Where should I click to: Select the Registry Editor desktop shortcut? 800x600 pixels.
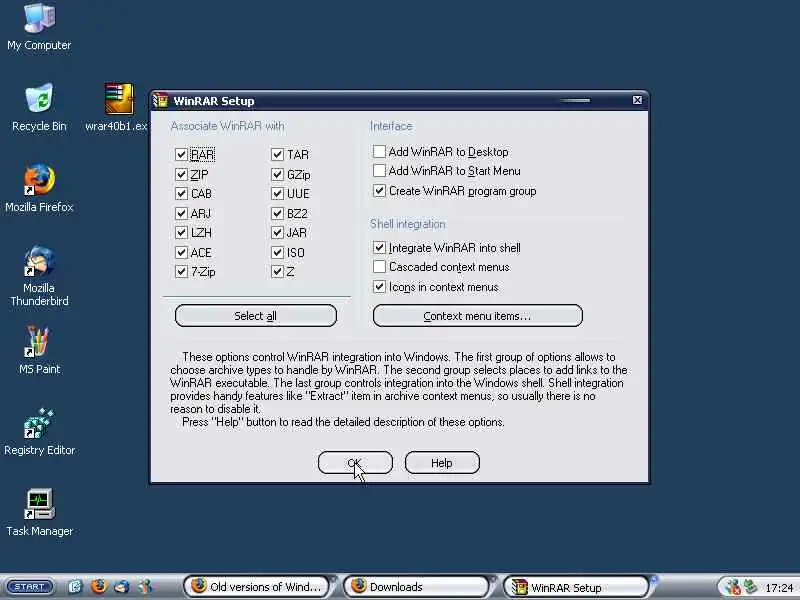pyautogui.click(x=39, y=431)
